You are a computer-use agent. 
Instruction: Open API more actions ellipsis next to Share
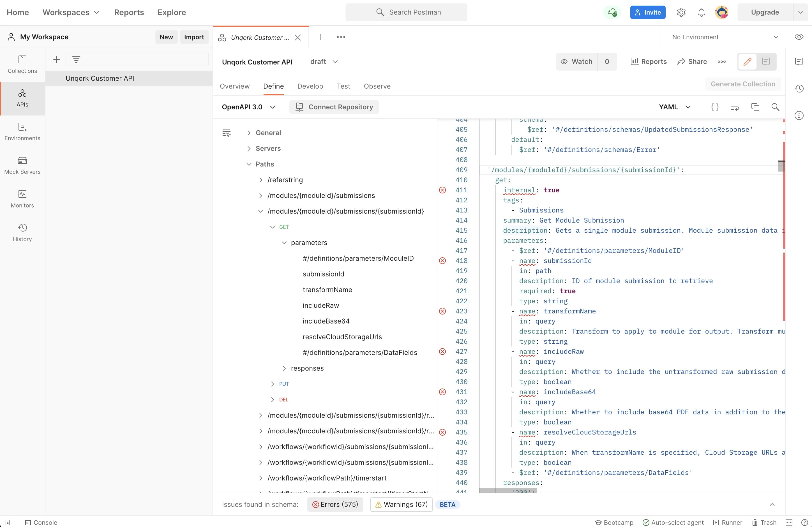pyautogui.click(x=721, y=62)
